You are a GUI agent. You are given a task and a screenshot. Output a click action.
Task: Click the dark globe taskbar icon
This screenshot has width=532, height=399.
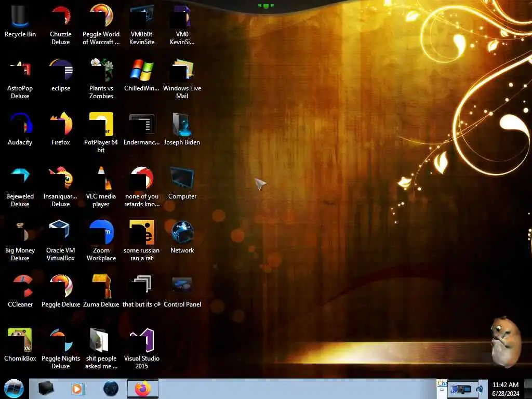click(111, 389)
